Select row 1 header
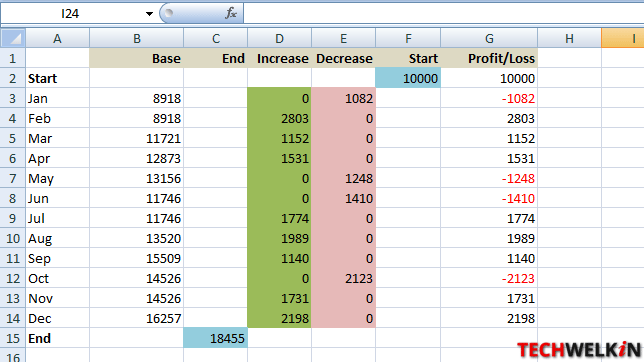 click(13, 58)
